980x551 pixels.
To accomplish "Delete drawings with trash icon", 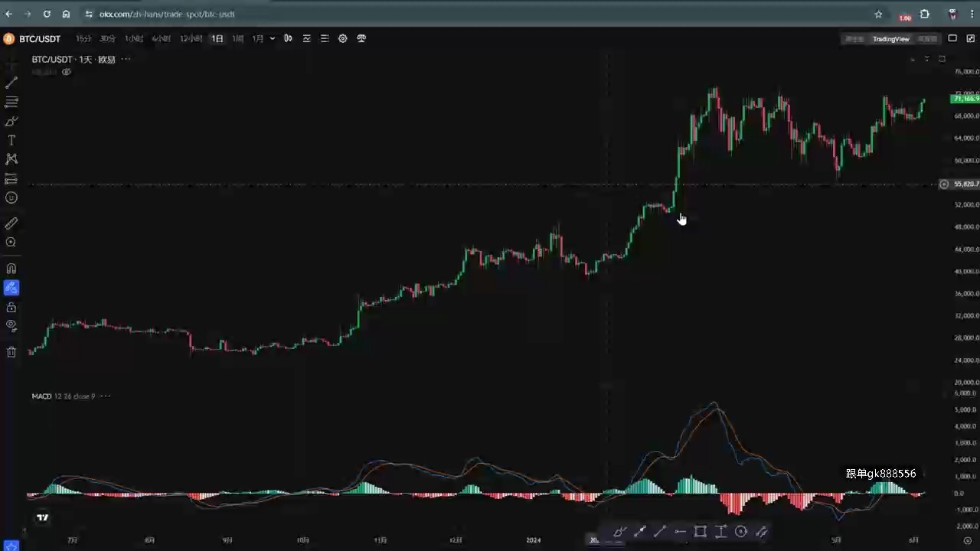I will click(x=11, y=352).
